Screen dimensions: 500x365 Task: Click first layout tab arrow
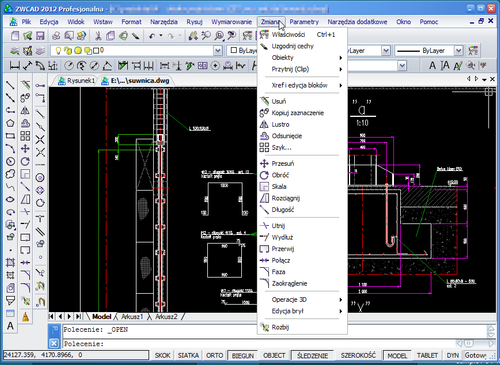coord(52,317)
